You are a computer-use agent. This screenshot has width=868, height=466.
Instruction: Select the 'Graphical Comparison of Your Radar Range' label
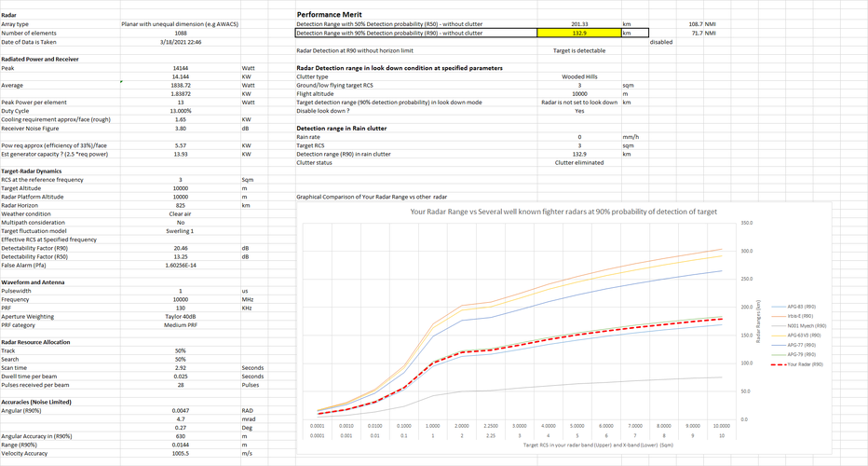click(372, 198)
